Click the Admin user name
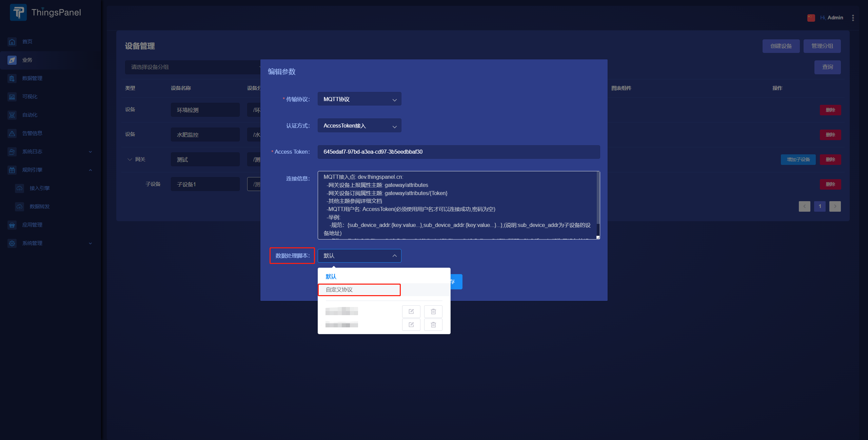Image resolution: width=868 pixels, height=440 pixels. (835, 18)
